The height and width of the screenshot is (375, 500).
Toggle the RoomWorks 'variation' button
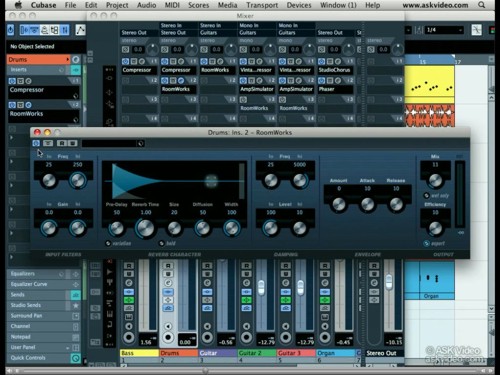pyautogui.click(x=108, y=243)
